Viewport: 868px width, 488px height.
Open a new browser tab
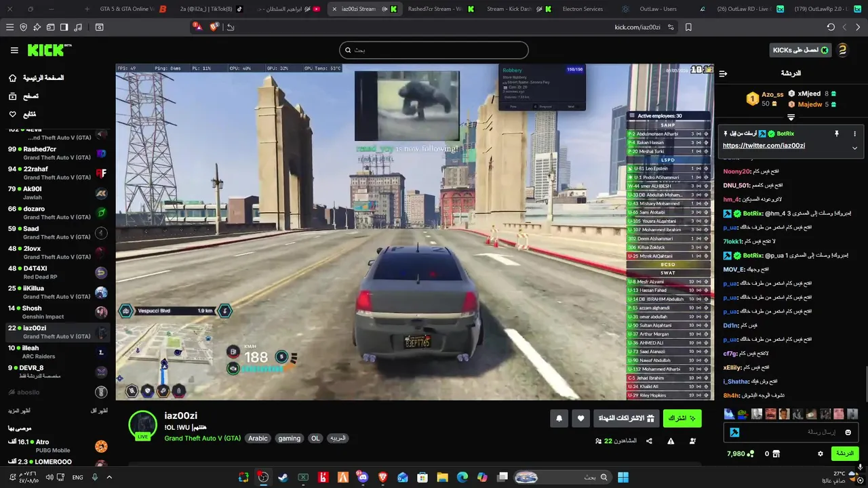[87, 9]
